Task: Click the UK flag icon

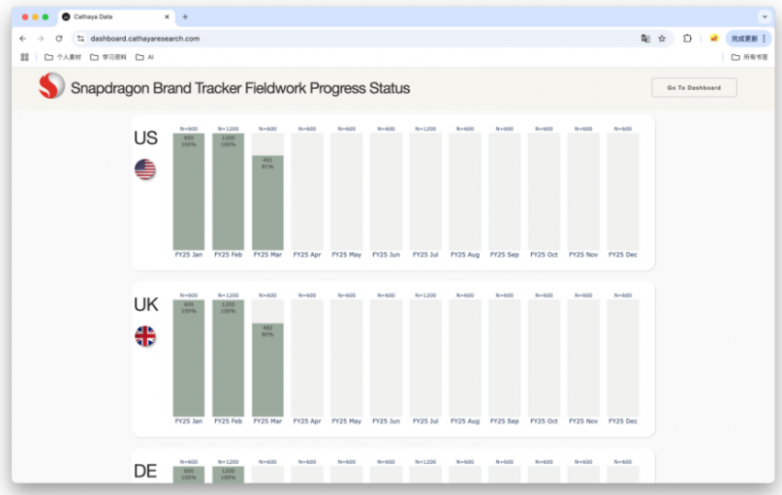Action: click(145, 336)
